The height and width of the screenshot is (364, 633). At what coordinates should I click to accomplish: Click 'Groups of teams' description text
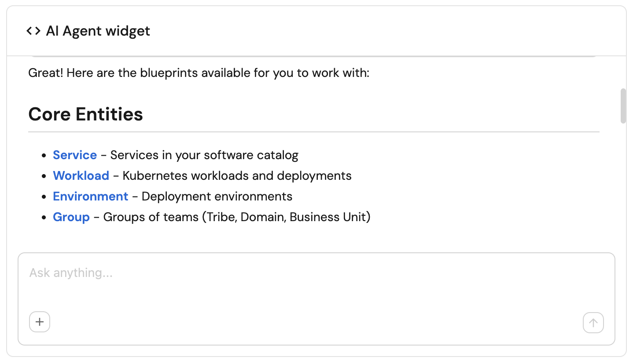237,217
